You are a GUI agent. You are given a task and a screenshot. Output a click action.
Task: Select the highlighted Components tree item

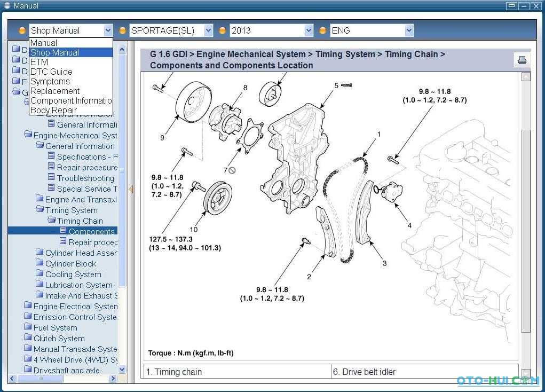pos(91,231)
